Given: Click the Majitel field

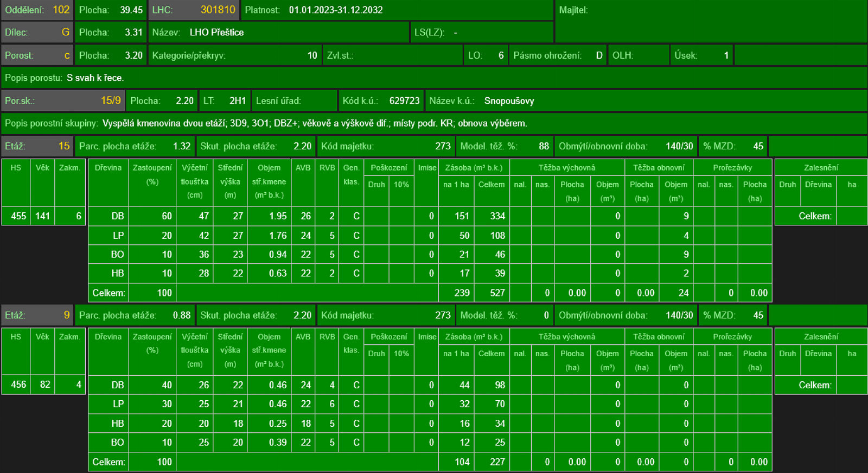Looking at the screenshot, I should coord(711,21).
